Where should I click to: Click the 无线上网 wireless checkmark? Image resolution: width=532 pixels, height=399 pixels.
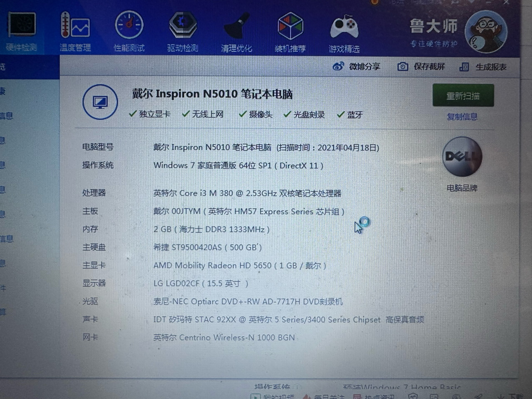(186, 113)
